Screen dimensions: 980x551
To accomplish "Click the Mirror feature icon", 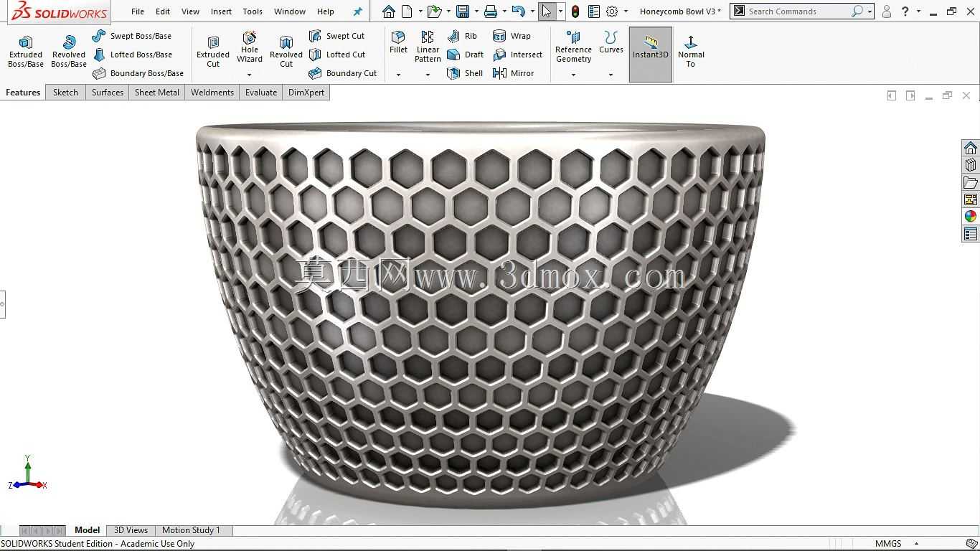I will (x=500, y=73).
